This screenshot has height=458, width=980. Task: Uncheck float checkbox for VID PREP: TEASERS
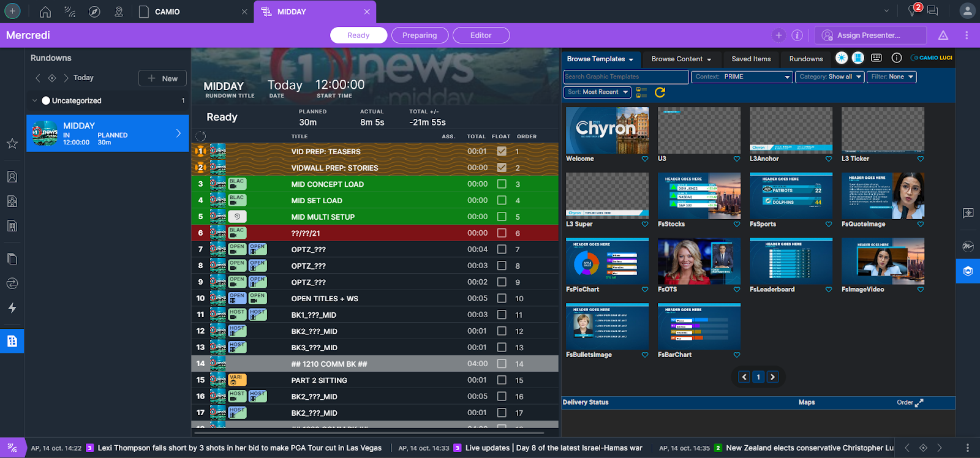502,151
